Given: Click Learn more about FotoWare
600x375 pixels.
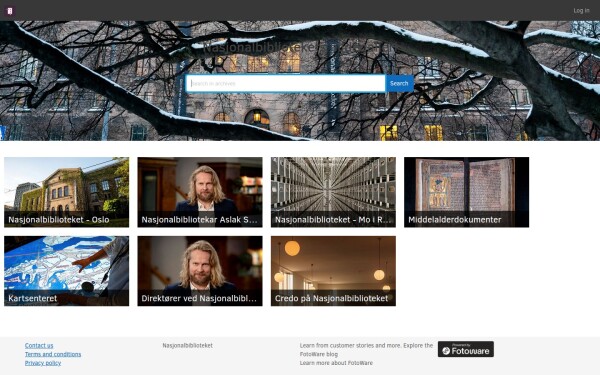Looking at the screenshot, I should (x=336, y=363).
